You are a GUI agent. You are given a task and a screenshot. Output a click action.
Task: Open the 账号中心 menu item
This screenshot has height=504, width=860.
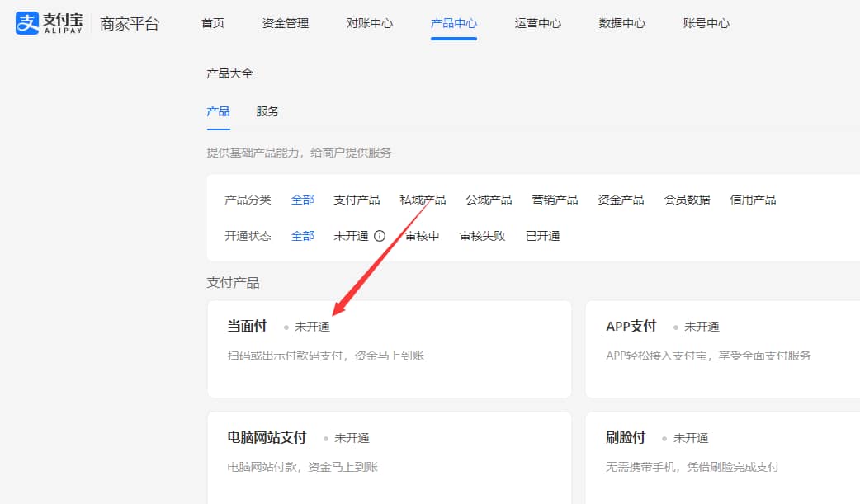706,23
